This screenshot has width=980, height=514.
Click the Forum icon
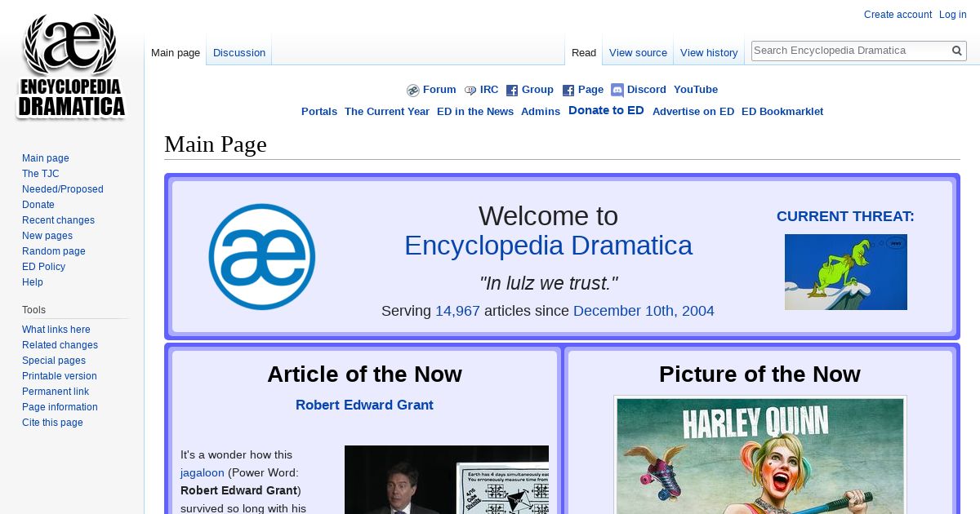click(x=413, y=91)
